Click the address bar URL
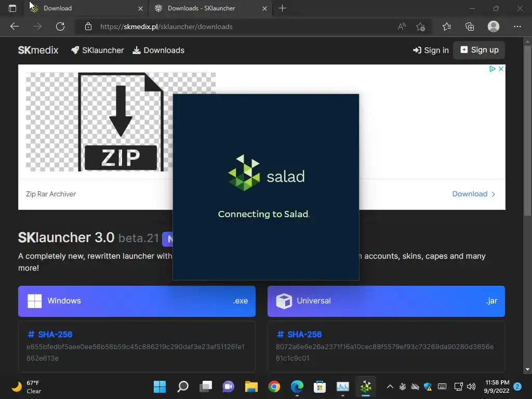 (166, 26)
